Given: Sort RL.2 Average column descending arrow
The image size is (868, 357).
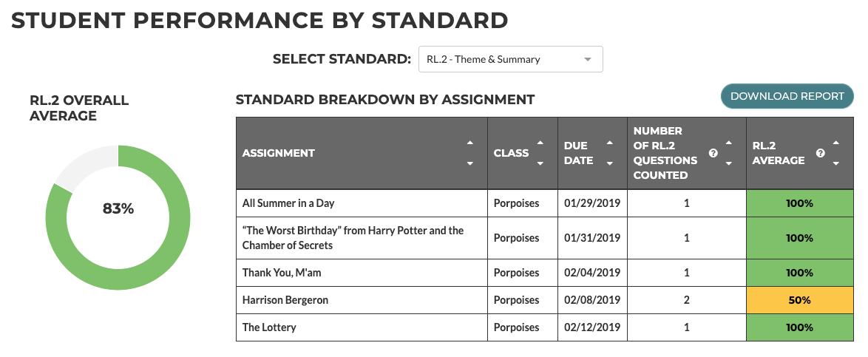Looking at the screenshot, I should (835, 163).
